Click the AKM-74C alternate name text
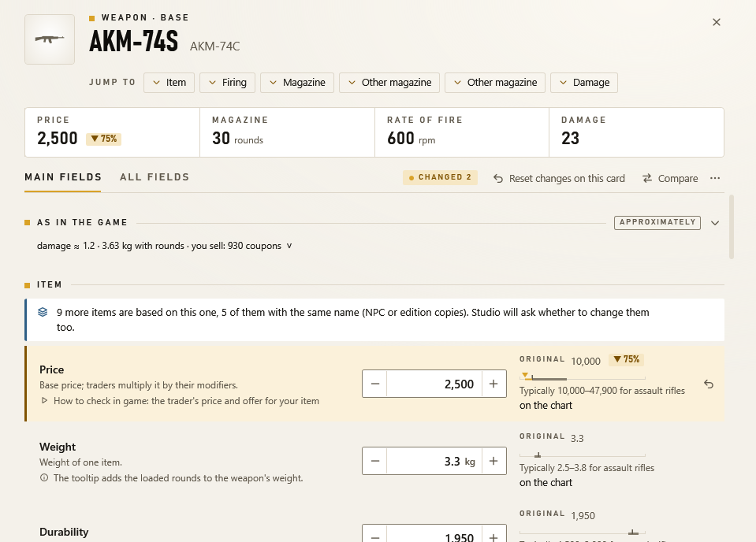756x542 pixels. pos(214,46)
